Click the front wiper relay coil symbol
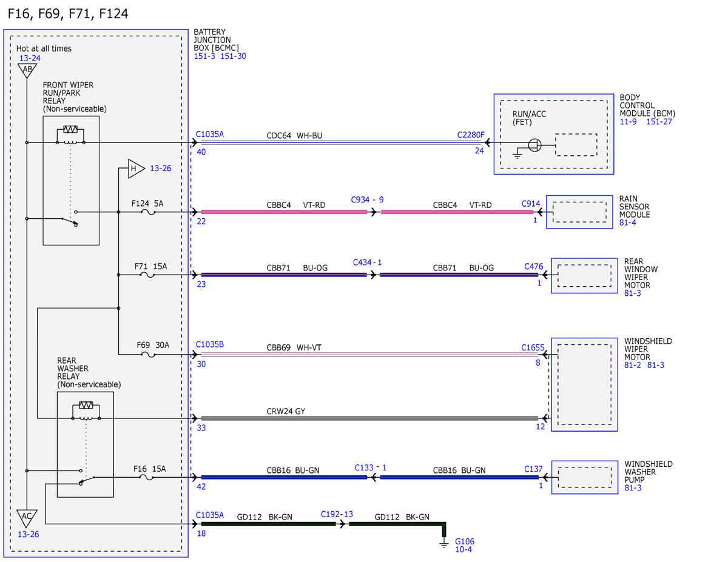The width and height of the screenshot is (728, 562). click(70, 134)
